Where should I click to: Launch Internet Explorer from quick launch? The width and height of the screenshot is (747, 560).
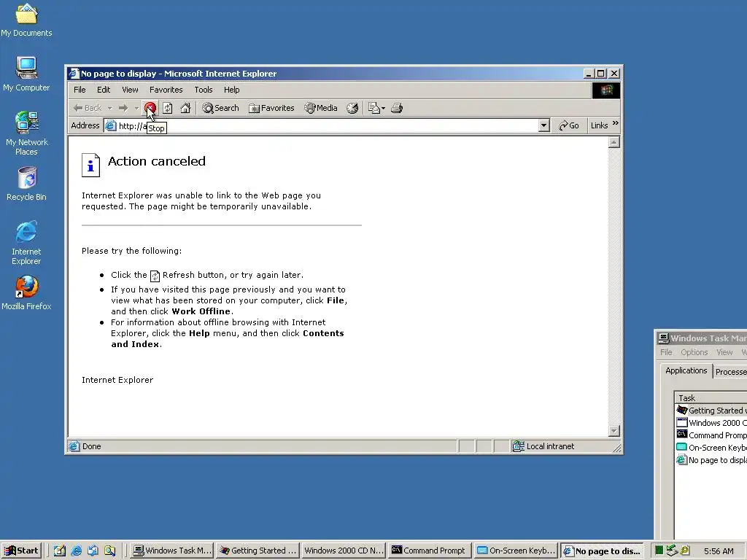click(76, 551)
